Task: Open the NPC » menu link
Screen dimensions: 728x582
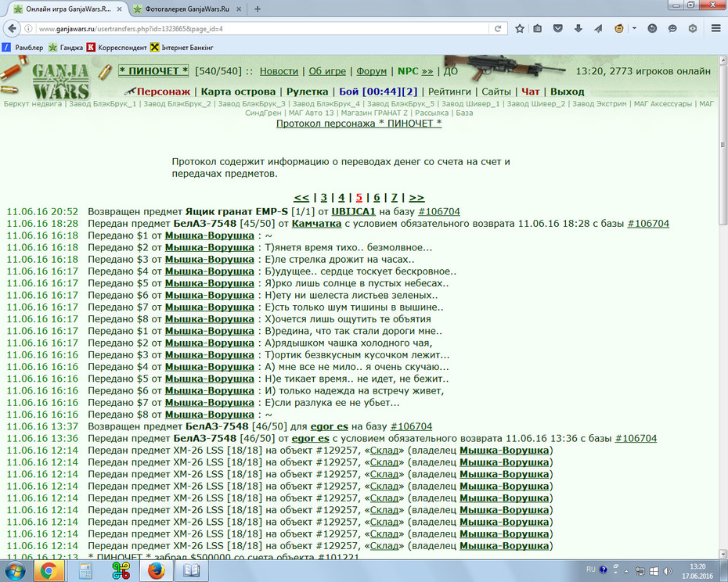Action: [x=415, y=71]
